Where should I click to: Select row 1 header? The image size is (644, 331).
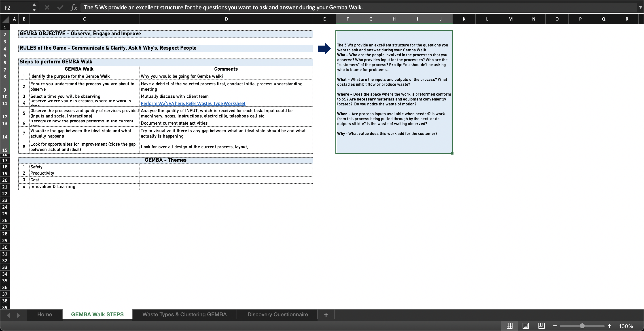5,27
